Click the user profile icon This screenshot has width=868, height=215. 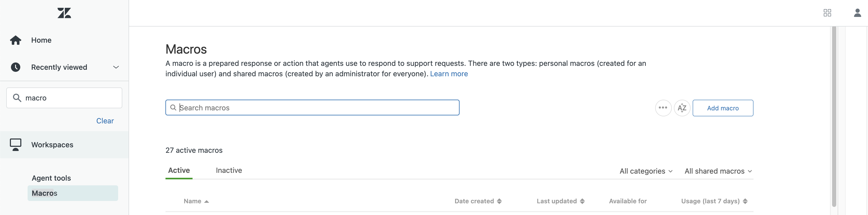tap(858, 13)
